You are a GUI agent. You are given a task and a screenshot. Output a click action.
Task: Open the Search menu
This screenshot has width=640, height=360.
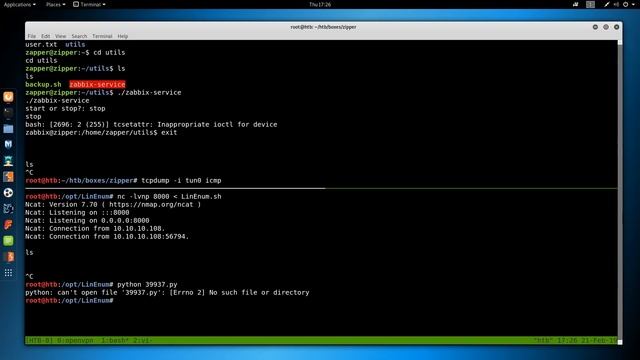(79, 36)
